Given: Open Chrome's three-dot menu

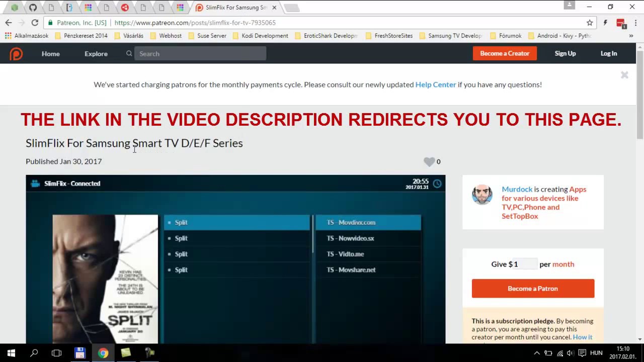Looking at the screenshot, I should 636,23.
